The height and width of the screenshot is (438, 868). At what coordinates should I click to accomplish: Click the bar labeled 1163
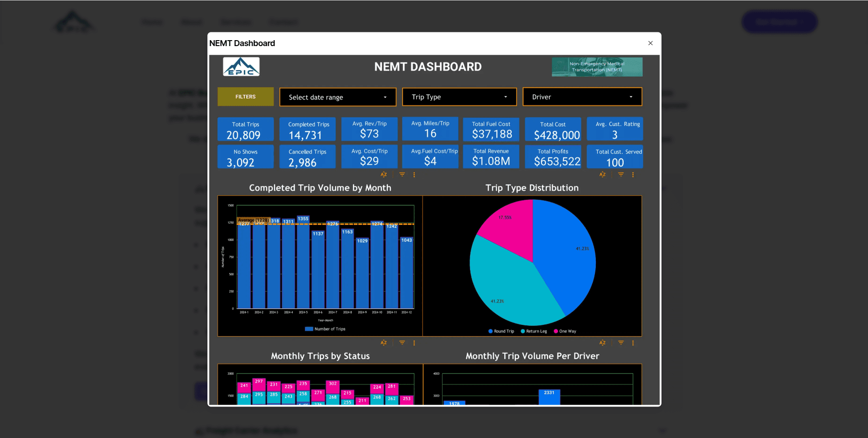pos(347,268)
